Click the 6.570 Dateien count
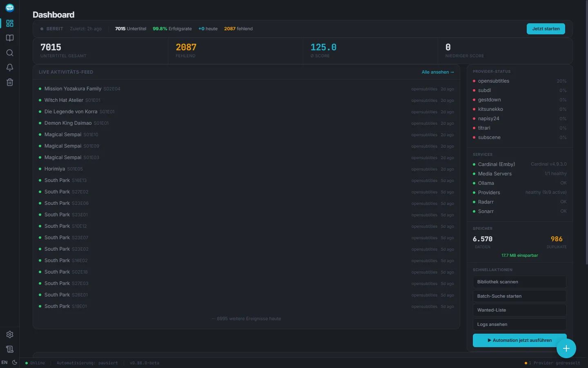588x368 pixels. (483, 239)
